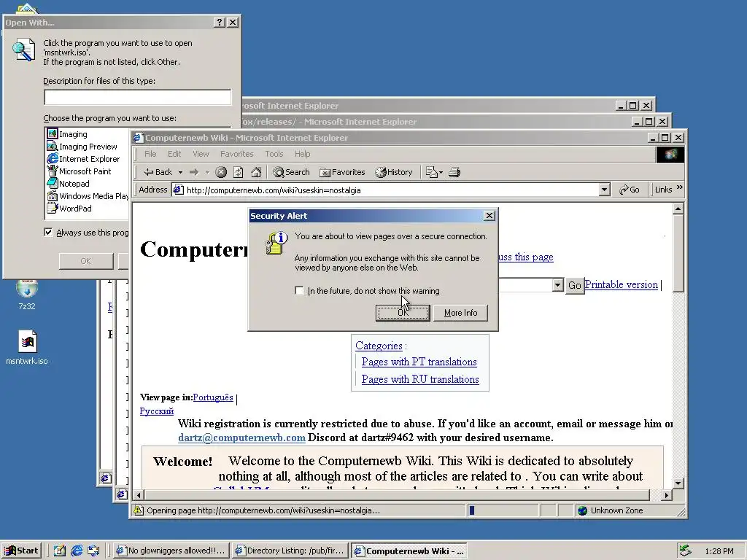The height and width of the screenshot is (560, 747).
Task: Open the Search pane in IE toolbar
Action: [x=291, y=172]
